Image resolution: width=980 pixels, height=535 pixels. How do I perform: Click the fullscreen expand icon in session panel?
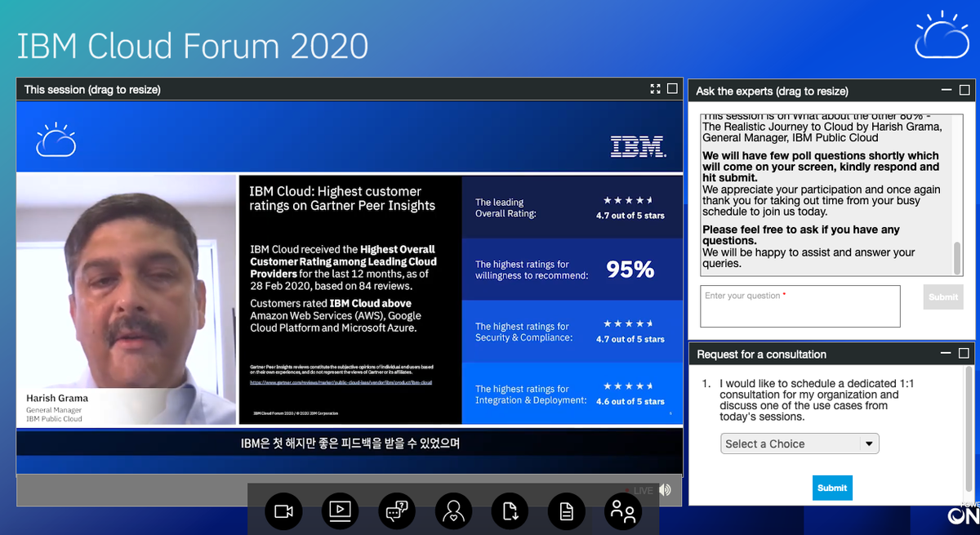pyautogui.click(x=655, y=89)
